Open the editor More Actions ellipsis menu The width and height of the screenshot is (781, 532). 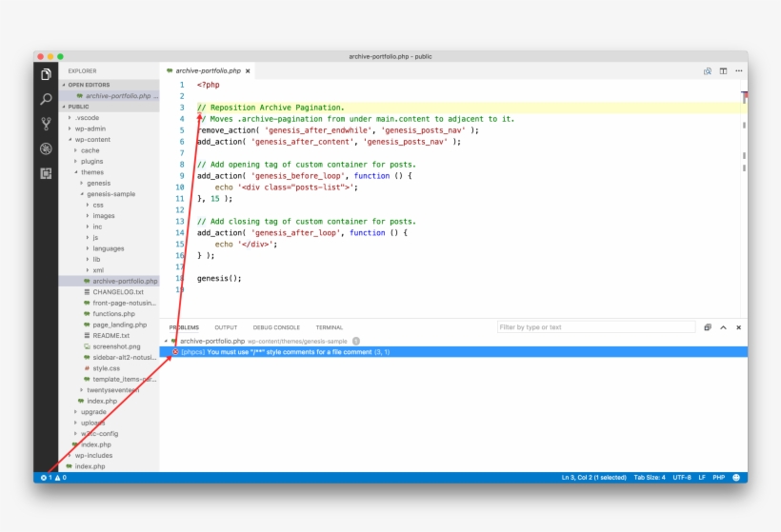pyautogui.click(x=739, y=71)
